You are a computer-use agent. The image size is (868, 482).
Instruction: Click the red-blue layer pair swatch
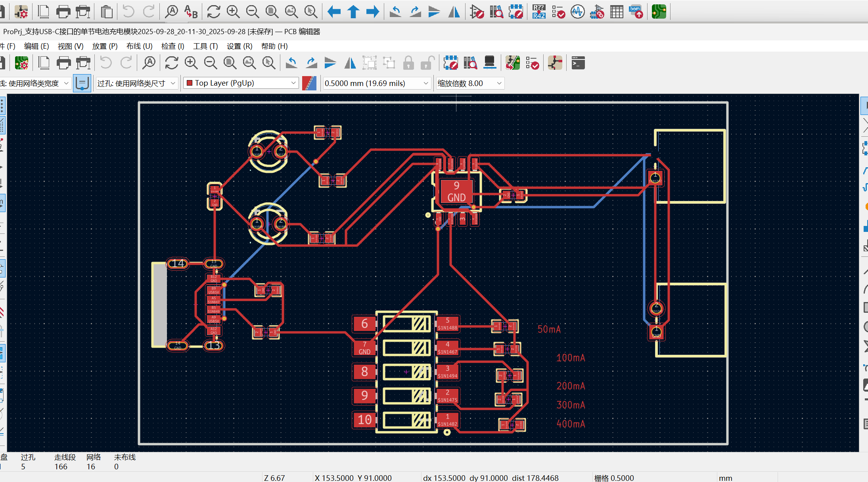(309, 83)
